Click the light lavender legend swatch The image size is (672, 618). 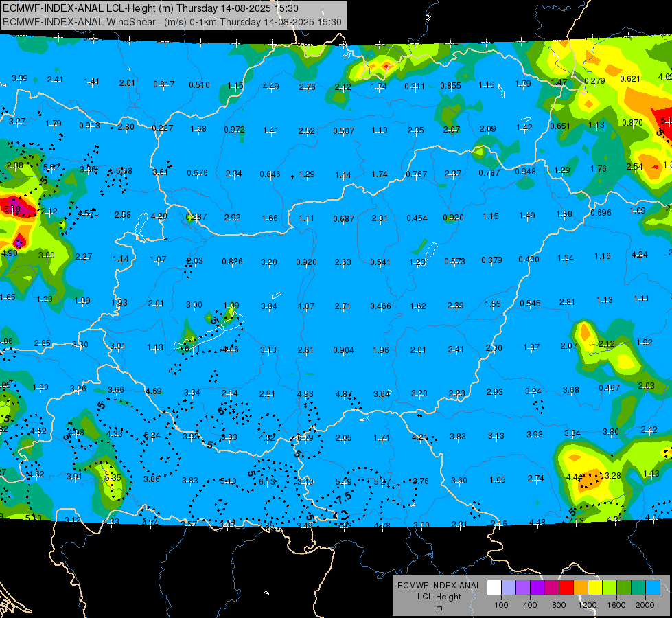509,588
